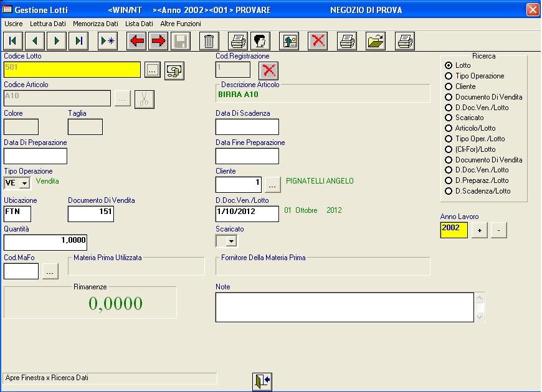
Task: Open the Altre Funzioni menu
Action: tap(181, 24)
